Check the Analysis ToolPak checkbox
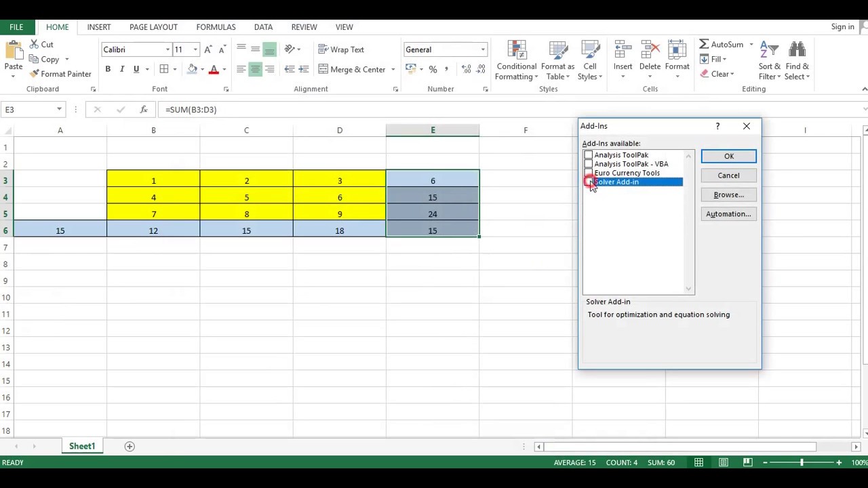868x488 pixels. 589,155
